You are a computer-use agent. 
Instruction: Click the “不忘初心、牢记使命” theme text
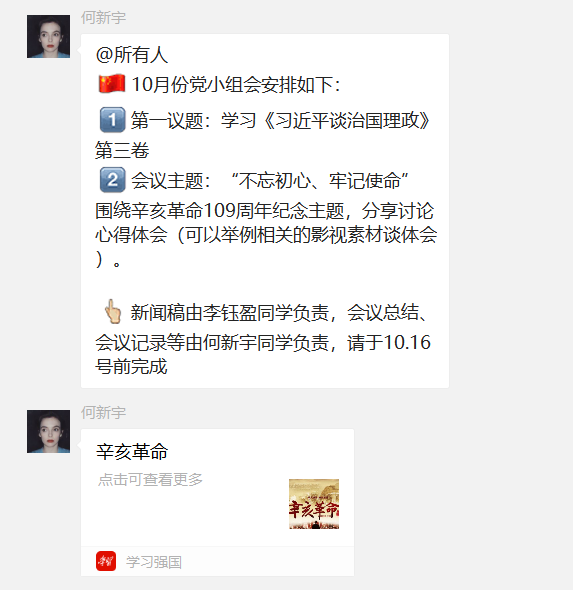[320, 181]
